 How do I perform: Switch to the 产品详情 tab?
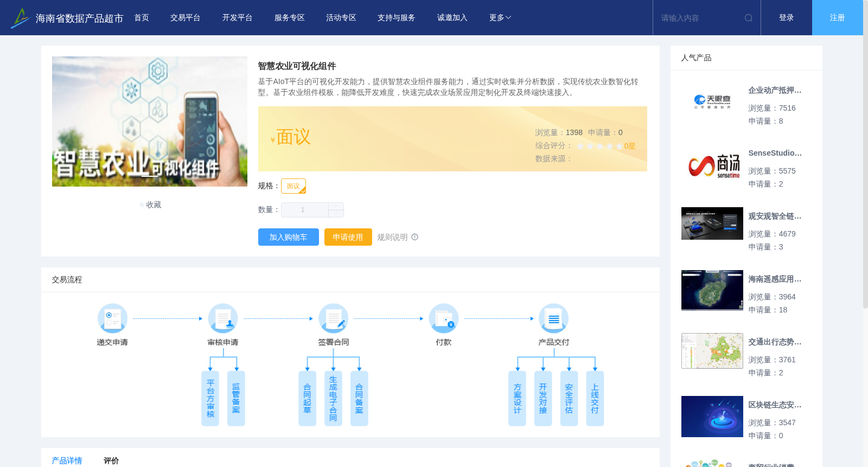(x=67, y=460)
